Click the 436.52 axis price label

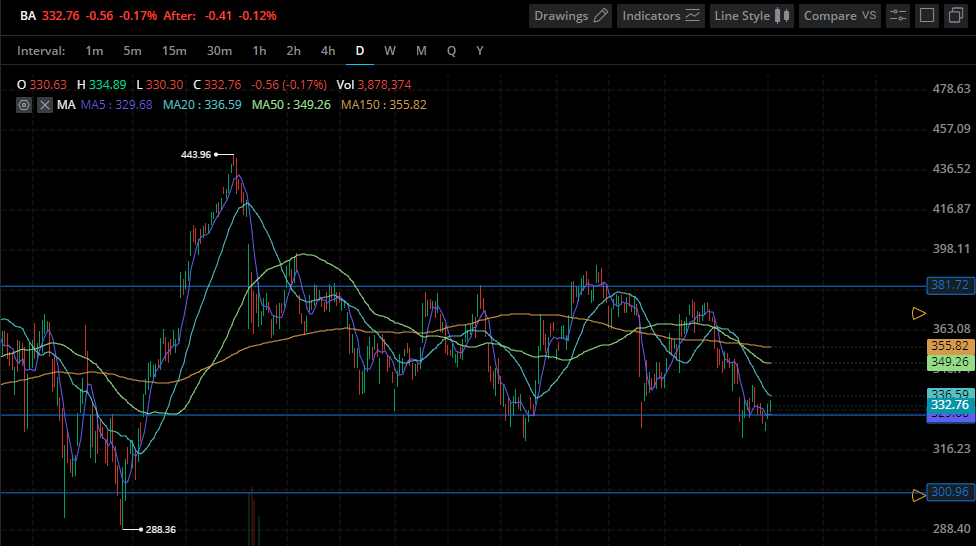(951, 169)
